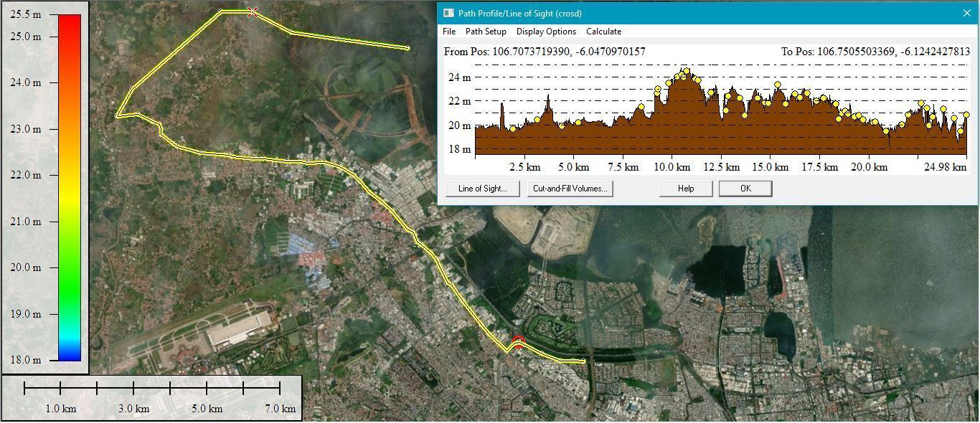Open the Cut-and-Fill Volumes... dialog

570,189
